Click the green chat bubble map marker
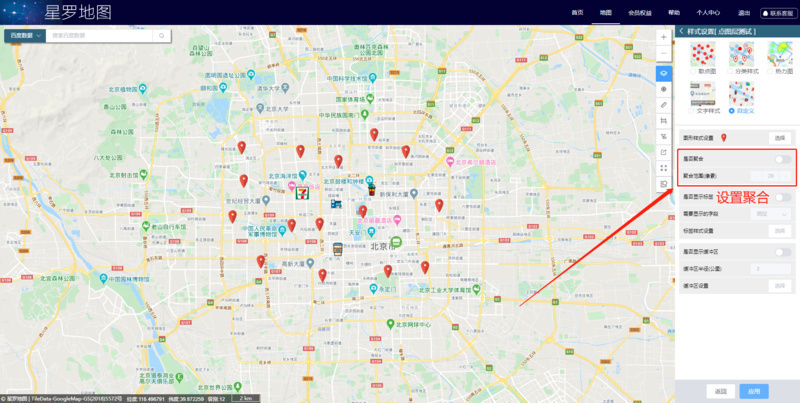800x403 pixels. [396, 242]
